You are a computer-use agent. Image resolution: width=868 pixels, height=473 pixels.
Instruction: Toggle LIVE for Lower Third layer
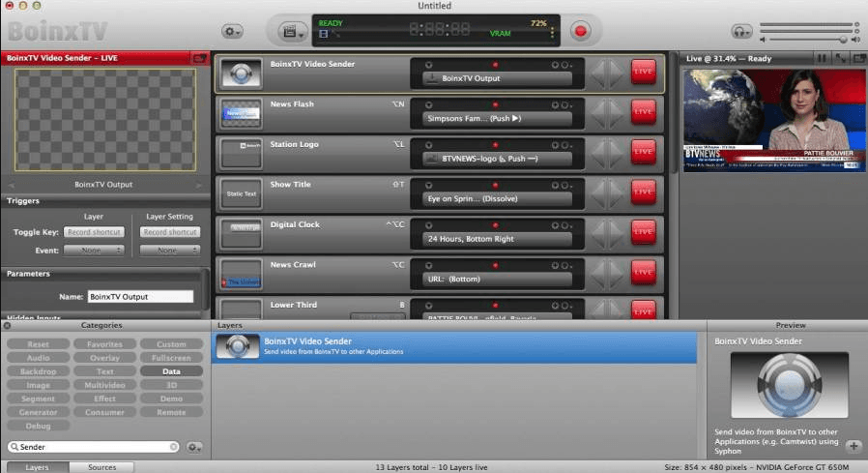(643, 310)
